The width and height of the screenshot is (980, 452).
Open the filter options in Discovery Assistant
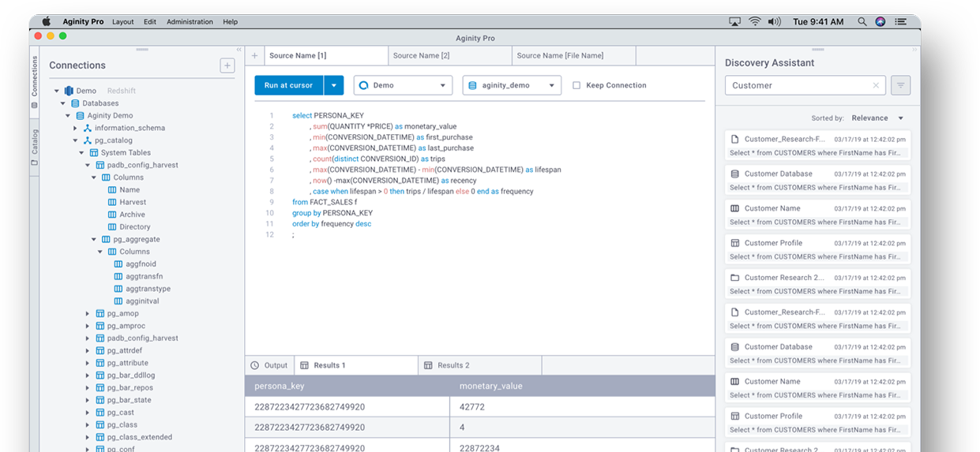(x=900, y=85)
